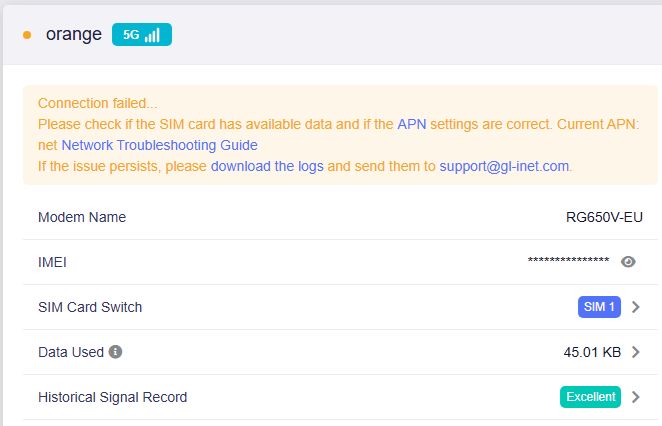Click the 45.01 KB data usage value
Screen dimensions: 662x426
pyautogui.click(x=592, y=352)
